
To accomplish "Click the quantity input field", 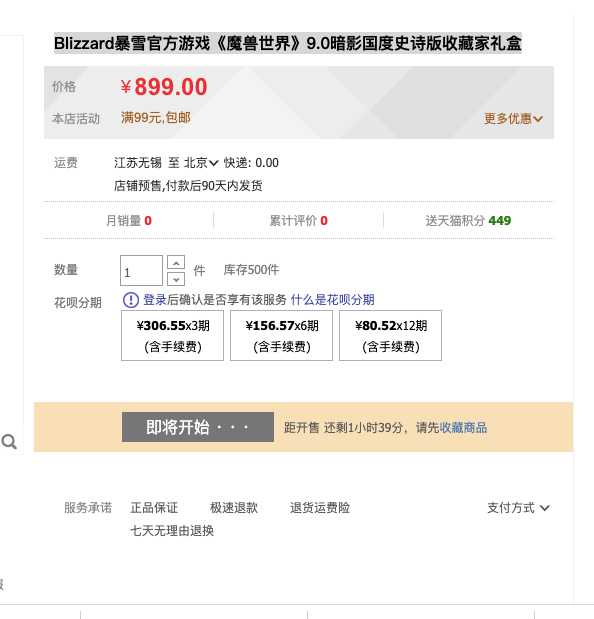I will point(141,270).
